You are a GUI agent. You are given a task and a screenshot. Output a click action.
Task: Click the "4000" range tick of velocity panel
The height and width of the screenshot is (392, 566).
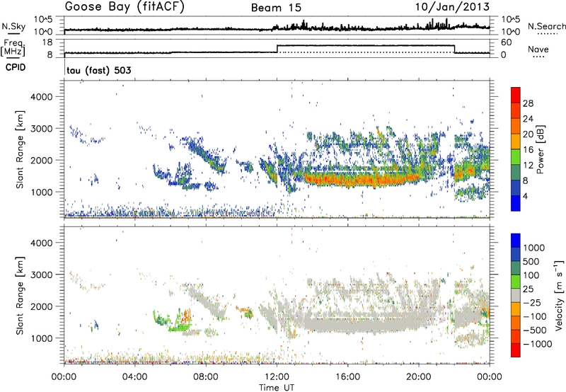pos(41,243)
